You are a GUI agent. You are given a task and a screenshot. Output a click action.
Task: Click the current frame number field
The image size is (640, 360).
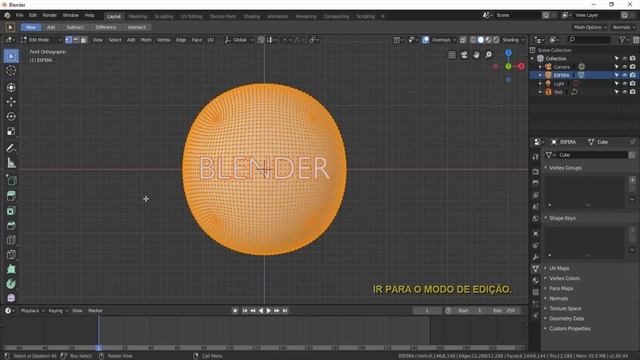tap(427, 311)
